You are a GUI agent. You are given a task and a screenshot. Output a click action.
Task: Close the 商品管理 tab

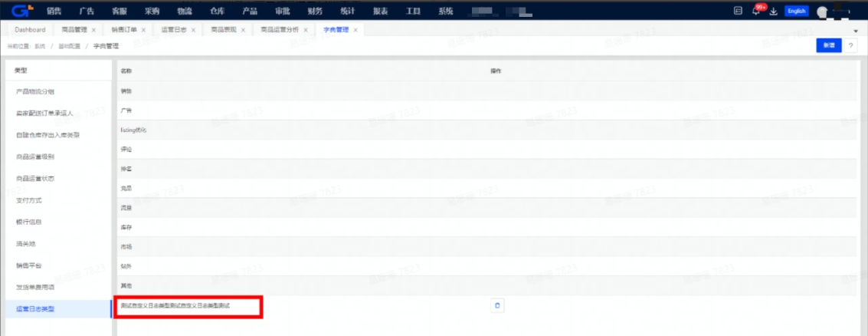(93, 30)
